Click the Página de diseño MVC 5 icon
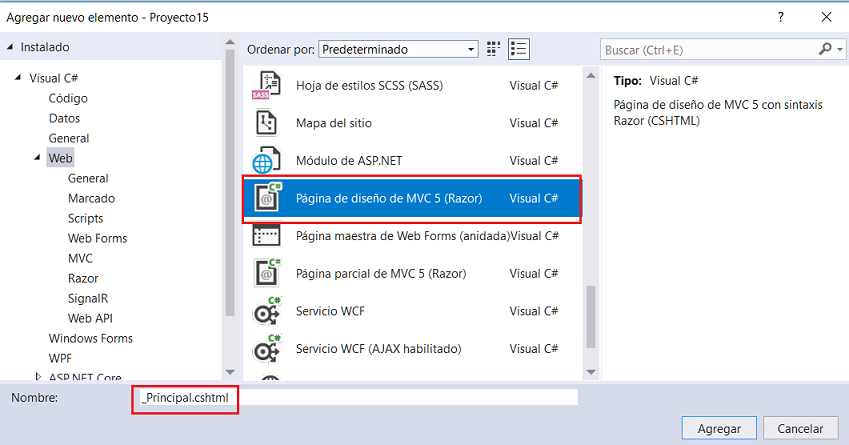This screenshot has height=445, width=849. (269, 198)
